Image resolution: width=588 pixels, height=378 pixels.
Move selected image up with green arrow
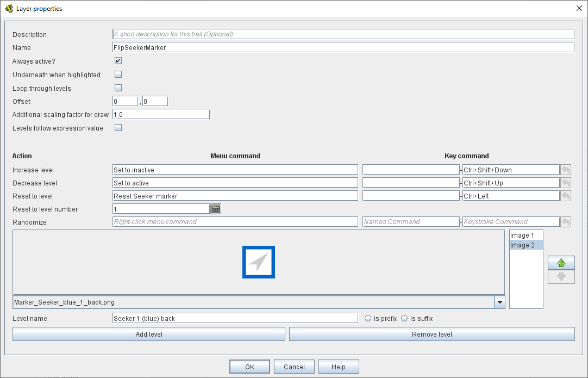(561, 263)
